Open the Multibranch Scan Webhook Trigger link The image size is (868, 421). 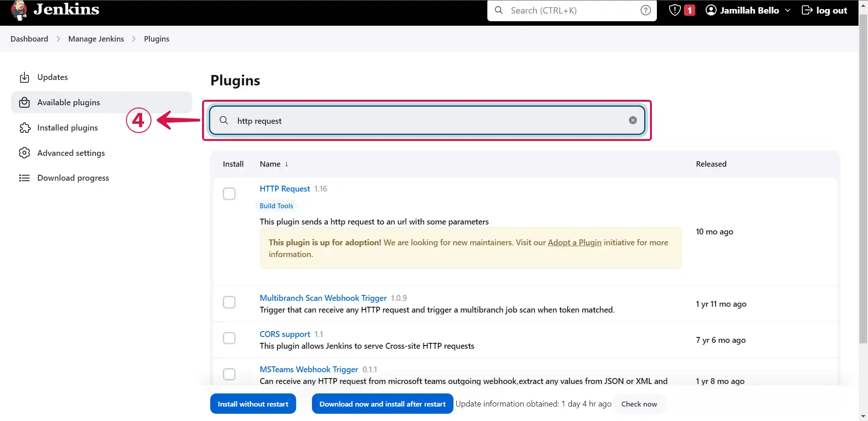[323, 298]
